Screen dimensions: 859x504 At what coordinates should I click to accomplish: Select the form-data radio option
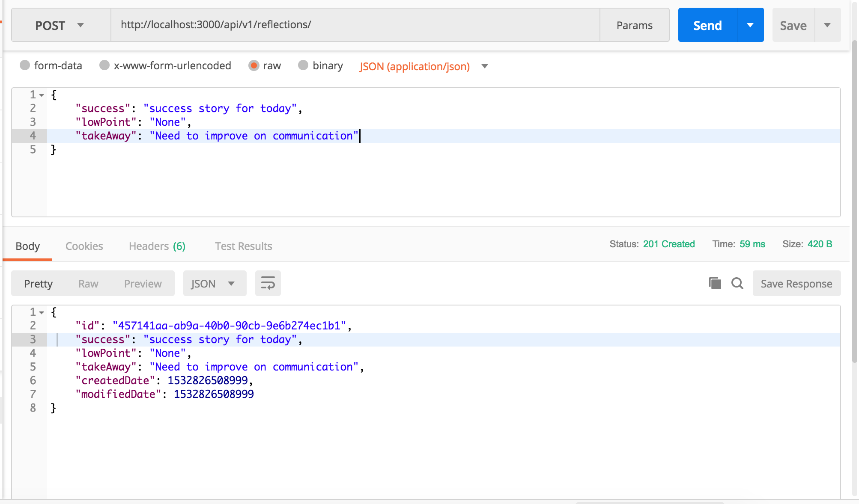tap(25, 65)
